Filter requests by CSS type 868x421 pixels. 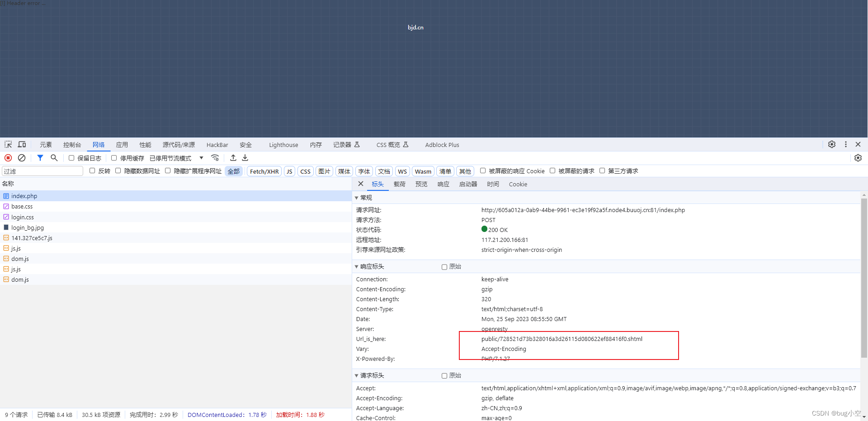[x=306, y=171]
